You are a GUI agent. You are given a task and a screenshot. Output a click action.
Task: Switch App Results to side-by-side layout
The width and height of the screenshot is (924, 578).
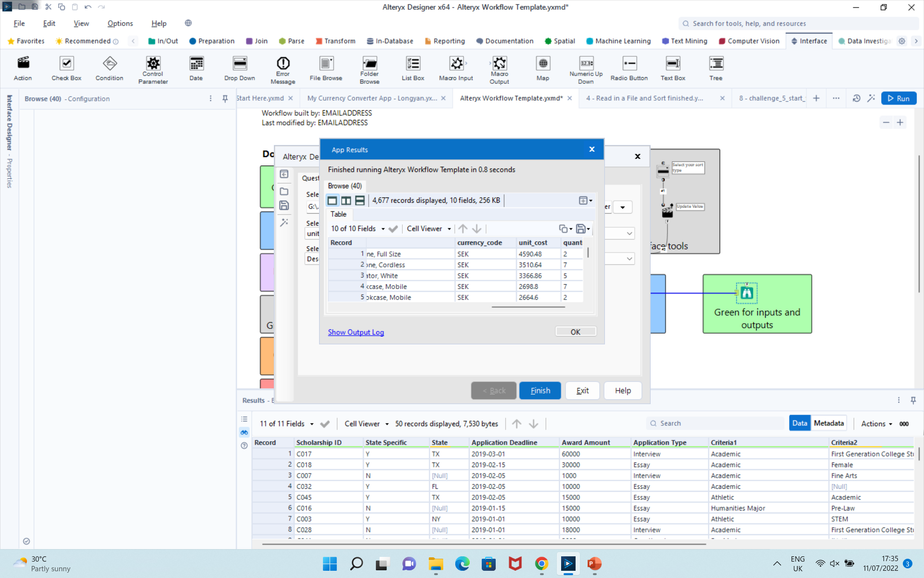(x=346, y=200)
